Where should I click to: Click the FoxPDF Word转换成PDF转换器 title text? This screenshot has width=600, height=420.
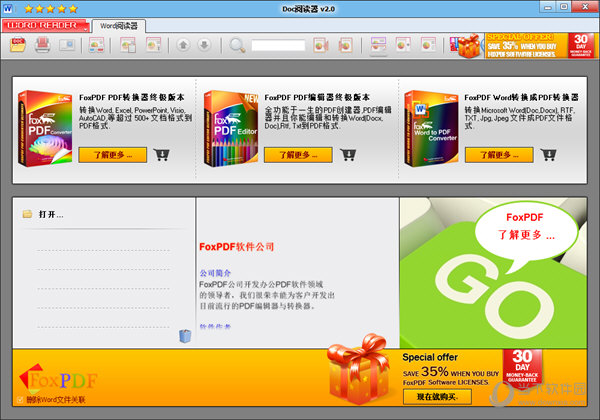pos(522,98)
